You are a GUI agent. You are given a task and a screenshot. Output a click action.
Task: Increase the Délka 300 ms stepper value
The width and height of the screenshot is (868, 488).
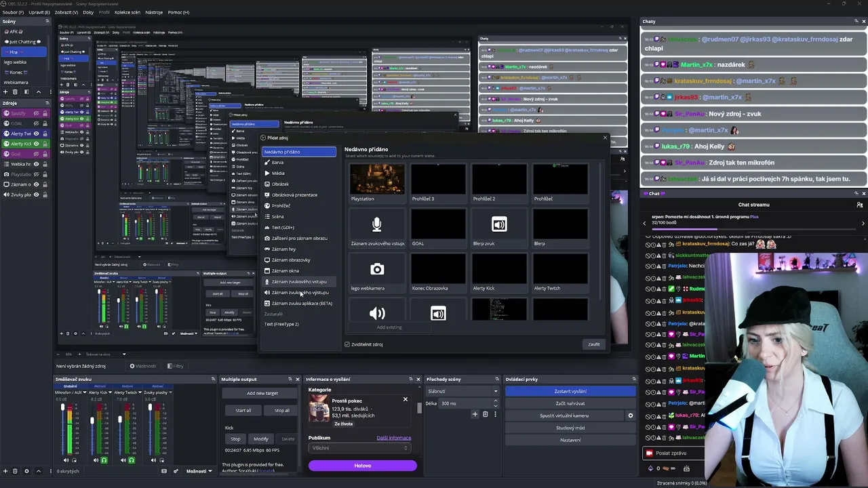(x=495, y=401)
